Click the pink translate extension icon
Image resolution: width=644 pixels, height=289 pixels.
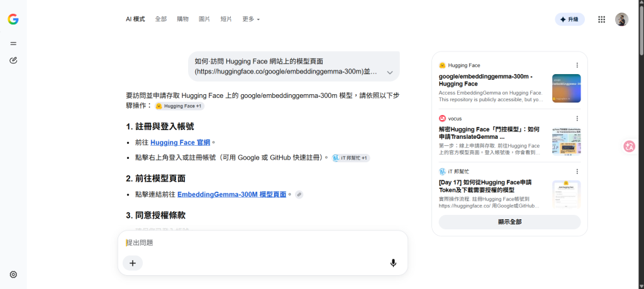pyautogui.click(x=629, y=146)
